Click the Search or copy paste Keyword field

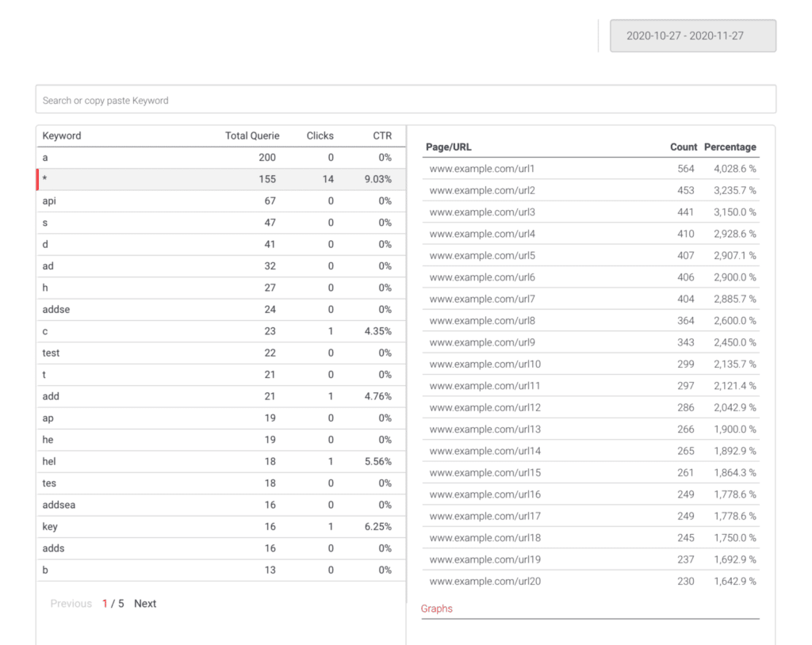click(405, 101)
